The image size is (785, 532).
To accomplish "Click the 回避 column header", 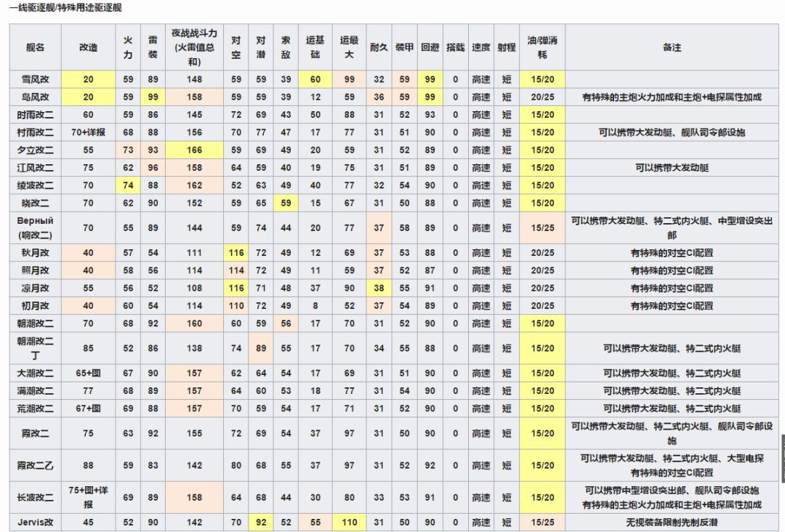I will click(430, 47).
